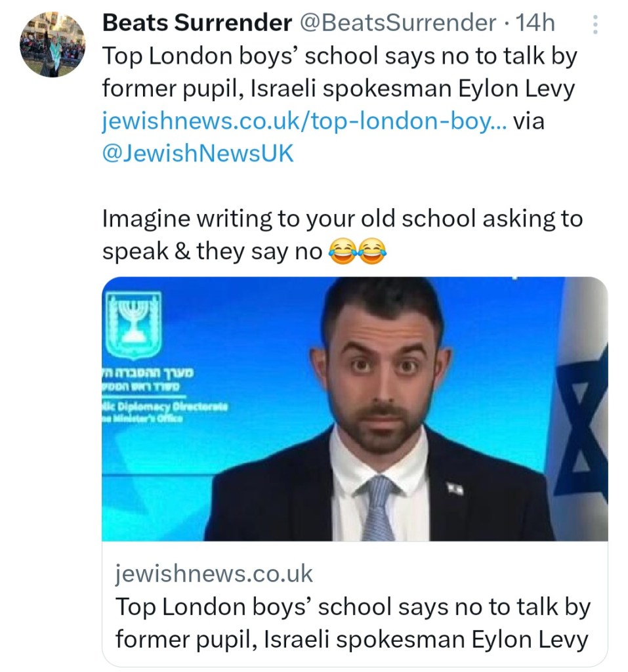Open the @JewishNewsUK mention
This screenshot has height=672, width=628.
(x=198, y=154)
